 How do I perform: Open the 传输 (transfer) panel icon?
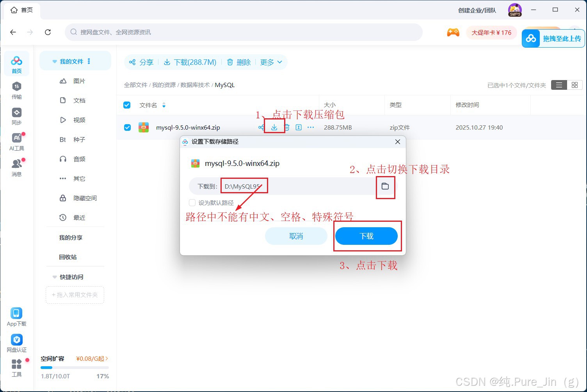coord(16,90)
